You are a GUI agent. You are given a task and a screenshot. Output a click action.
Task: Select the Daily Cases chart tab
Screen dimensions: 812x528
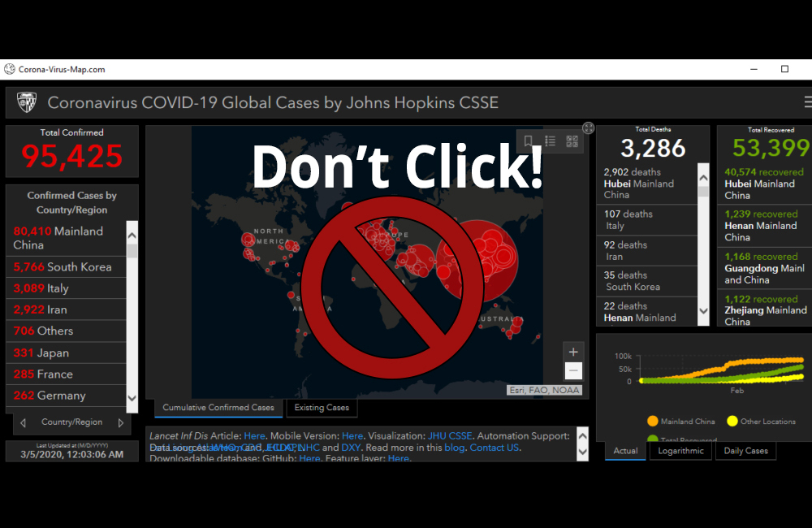745,451
